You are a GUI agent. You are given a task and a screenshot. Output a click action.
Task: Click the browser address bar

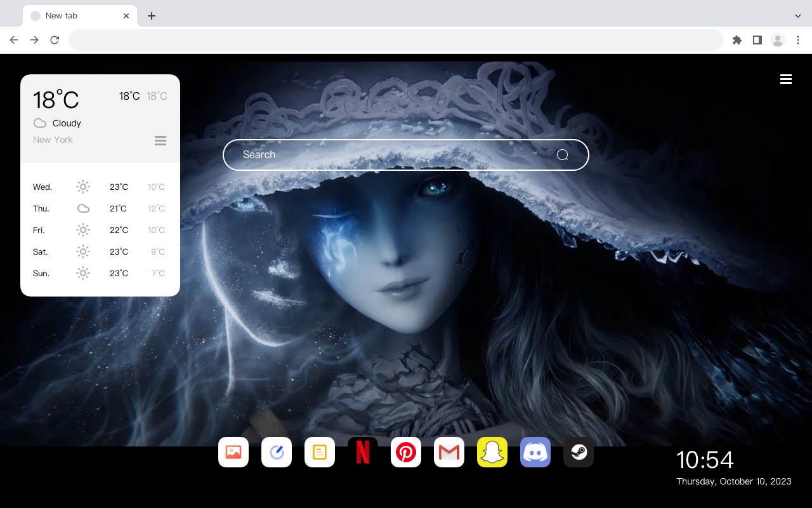tap(396, 40)
